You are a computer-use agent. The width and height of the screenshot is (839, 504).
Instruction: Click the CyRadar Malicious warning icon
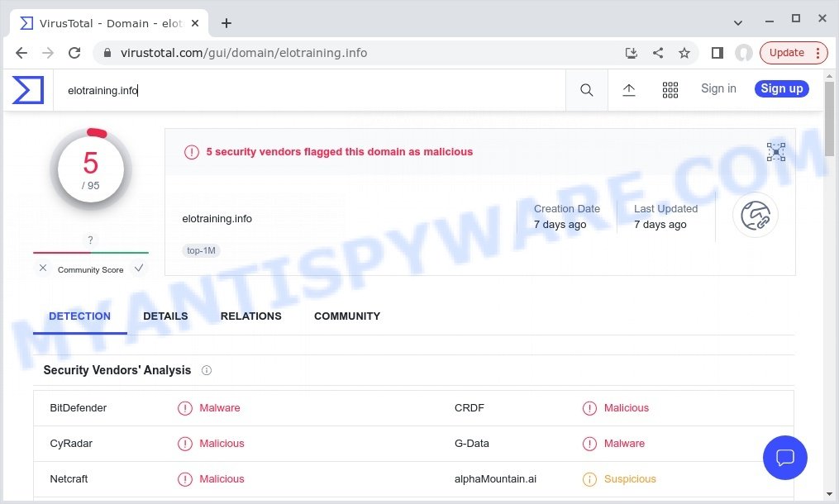(x=185, y=444)
